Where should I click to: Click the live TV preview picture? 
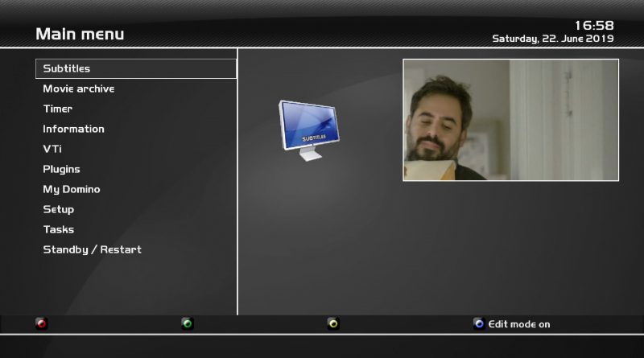511,120
